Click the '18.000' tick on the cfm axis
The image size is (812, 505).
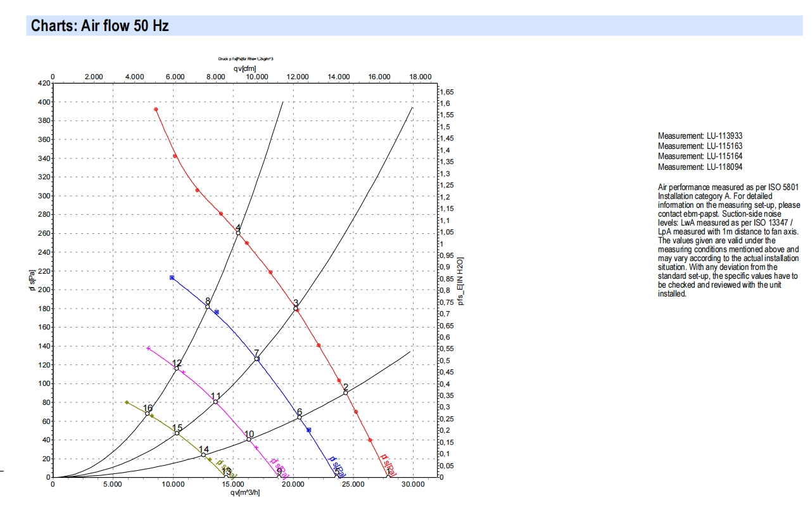click(x=421, y=77)
